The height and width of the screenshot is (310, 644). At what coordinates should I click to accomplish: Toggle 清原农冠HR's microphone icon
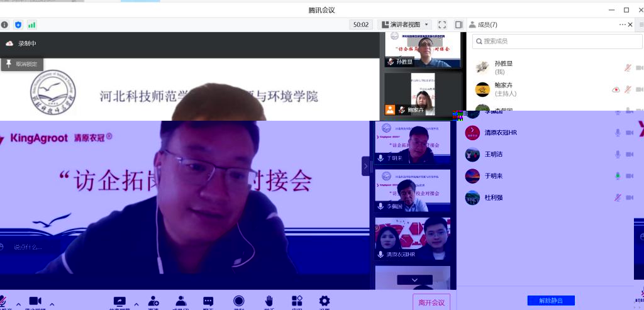[618, 133]
